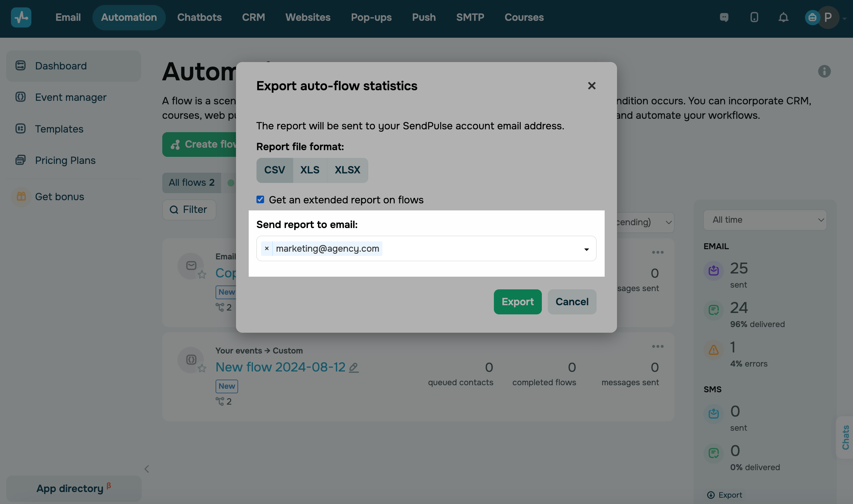Switch to the All flows tab
The height and width of the screenshot is (504, 853).
pyautogui.click(x=192, y=183)
